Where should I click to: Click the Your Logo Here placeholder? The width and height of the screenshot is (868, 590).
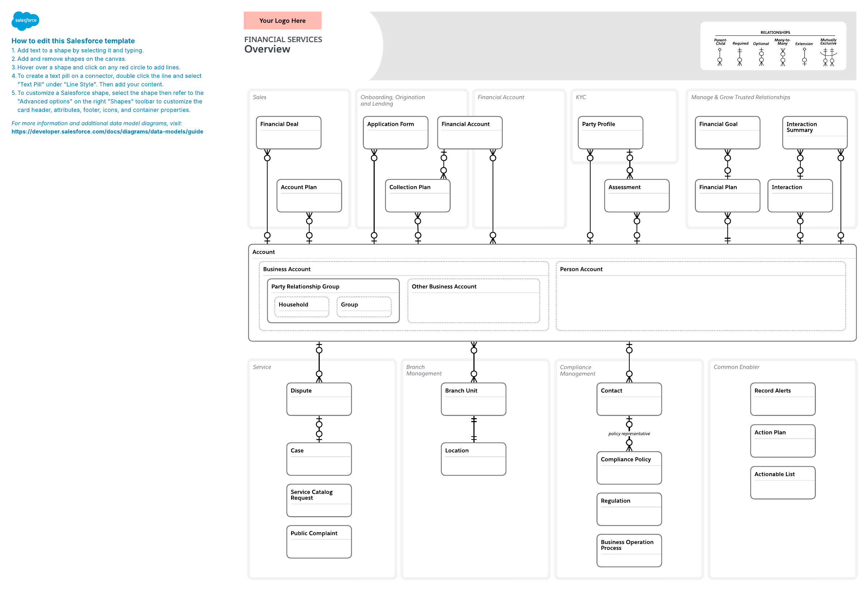point(282,21)
